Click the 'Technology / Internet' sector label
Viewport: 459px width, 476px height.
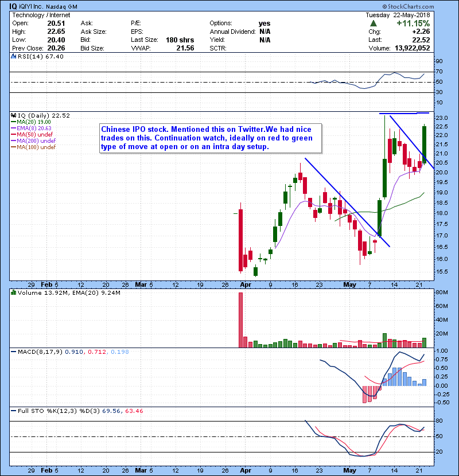(x=41, y=15)
